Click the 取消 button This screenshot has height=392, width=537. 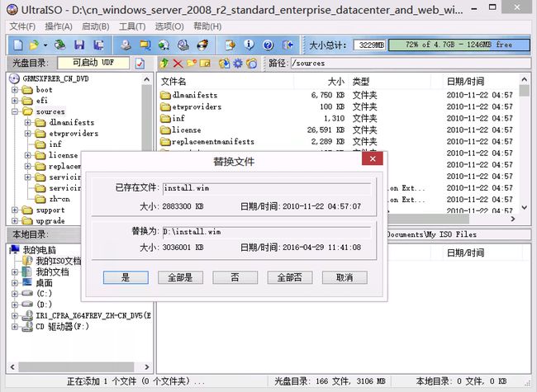click(345, 277)
